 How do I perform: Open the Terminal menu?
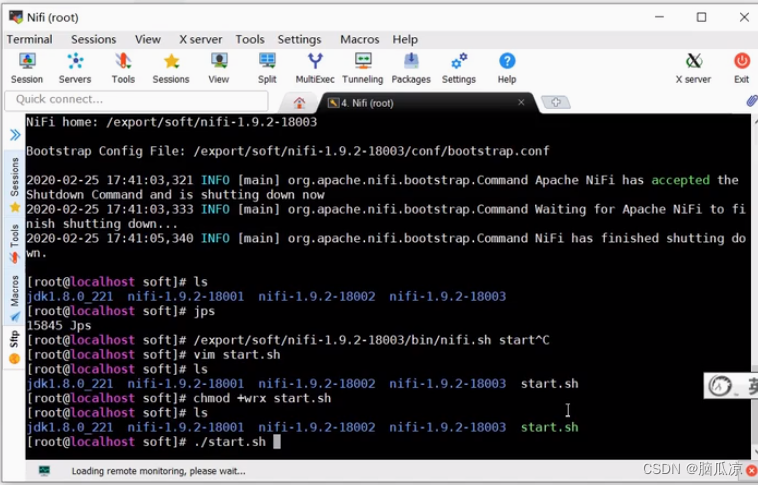[29, 39]
